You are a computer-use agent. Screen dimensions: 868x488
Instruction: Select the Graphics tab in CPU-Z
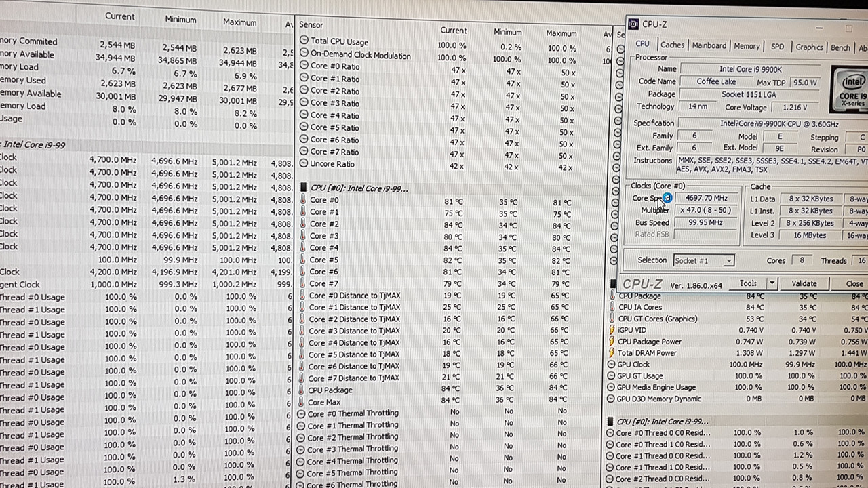click(809, 47)
